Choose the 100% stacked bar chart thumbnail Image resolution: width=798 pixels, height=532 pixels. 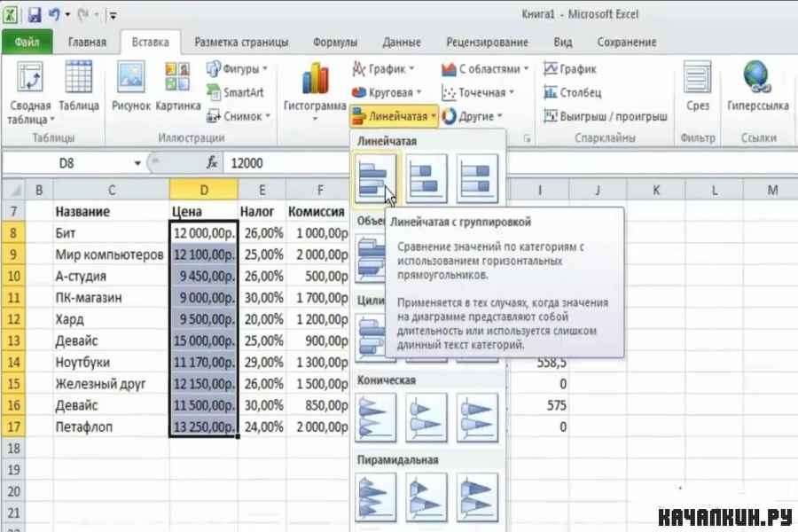pyautogui.click(x=477, y=178)
